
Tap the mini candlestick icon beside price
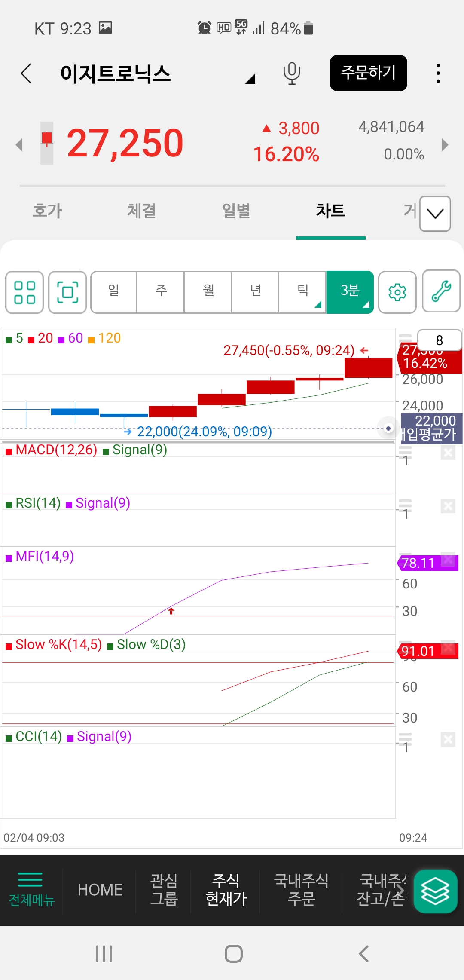[47, 143]
